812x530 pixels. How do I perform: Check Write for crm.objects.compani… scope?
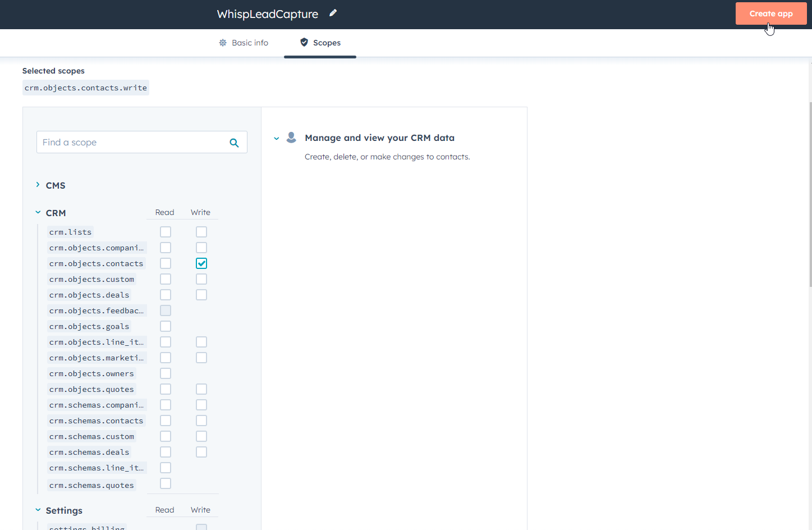[201, 248]
